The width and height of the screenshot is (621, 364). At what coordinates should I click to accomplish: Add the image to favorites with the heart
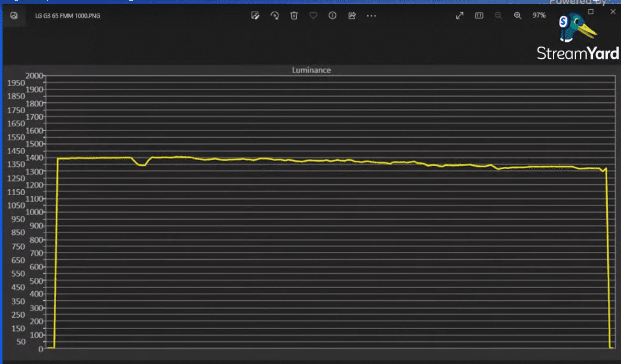[313, 15]
